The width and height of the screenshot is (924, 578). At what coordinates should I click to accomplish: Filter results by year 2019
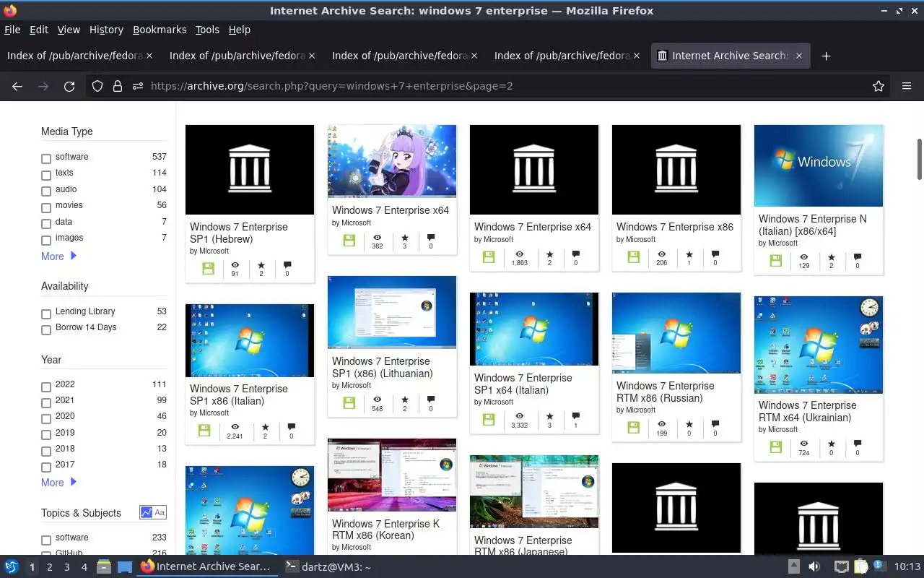[46, 434]
